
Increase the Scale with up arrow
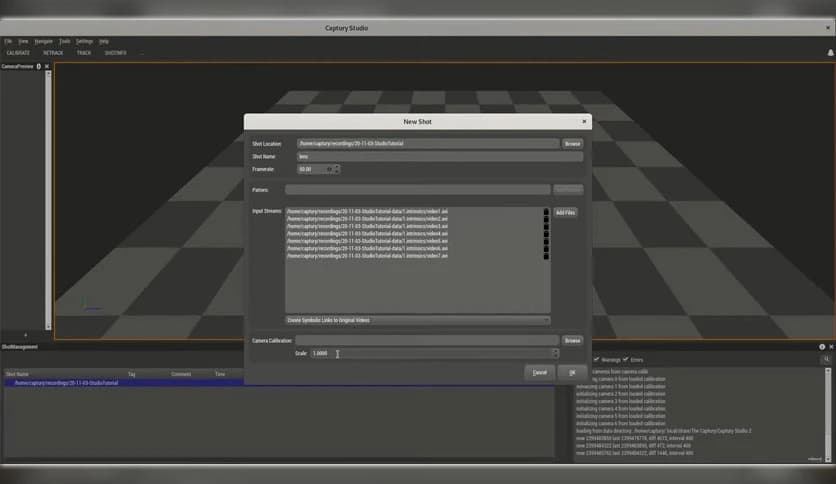click(556, 351)
